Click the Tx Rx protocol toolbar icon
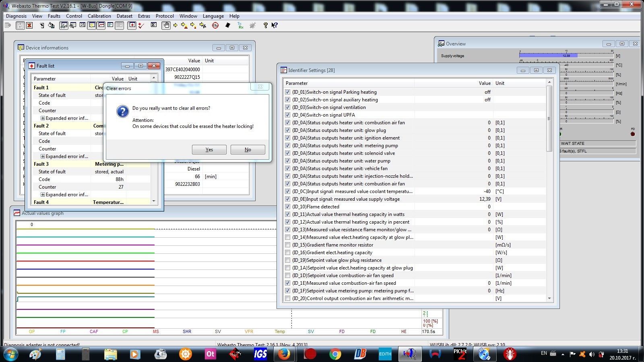This screenshot has height=362, width=644. click(x=240, y=25)
